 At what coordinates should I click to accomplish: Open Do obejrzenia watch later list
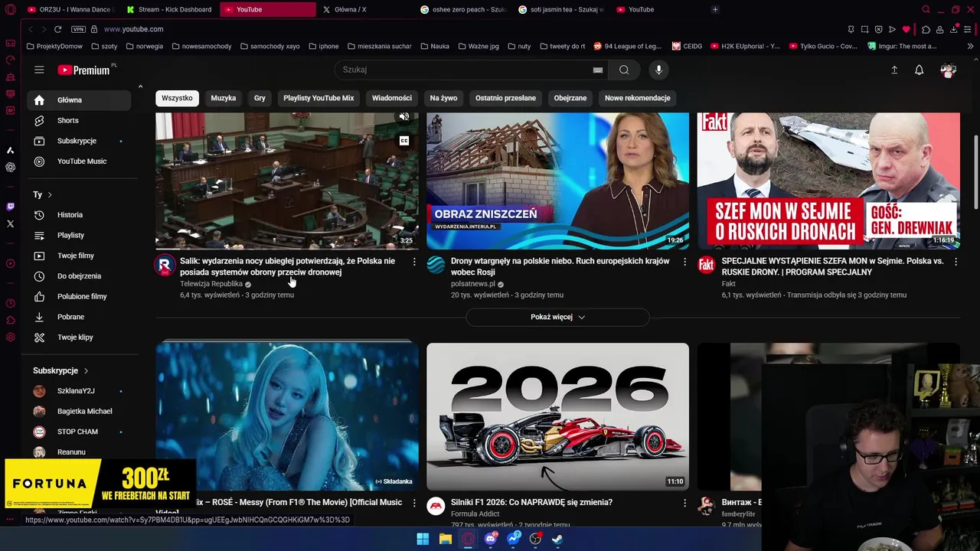click(x=79, y=276)
